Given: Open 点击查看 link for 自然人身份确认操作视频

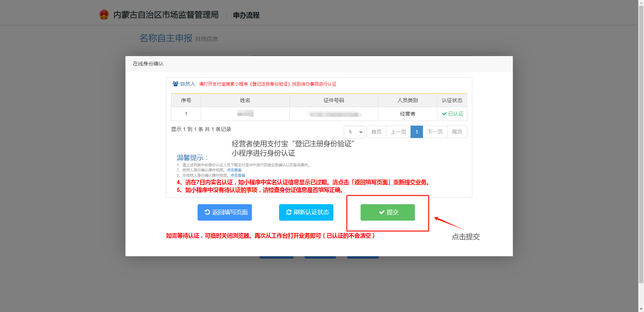Looking at the screenshot, I should pyautogui.click(x=234, y=170).
